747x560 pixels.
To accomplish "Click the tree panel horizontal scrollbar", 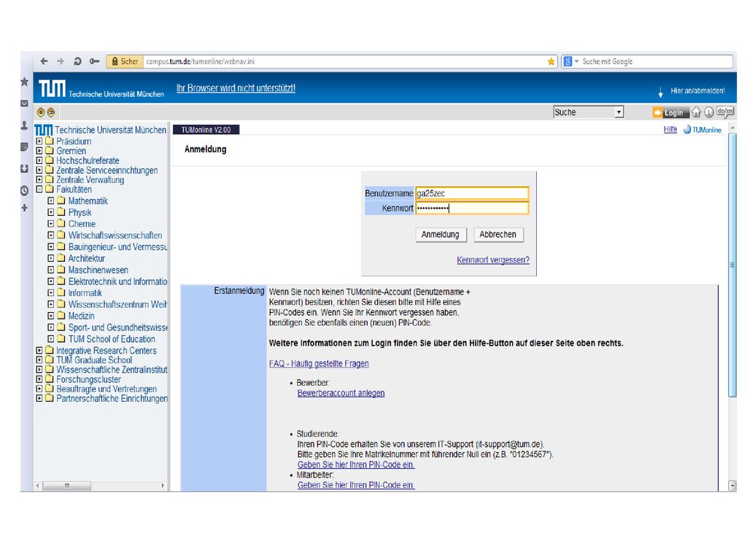I will coord(66,486).
